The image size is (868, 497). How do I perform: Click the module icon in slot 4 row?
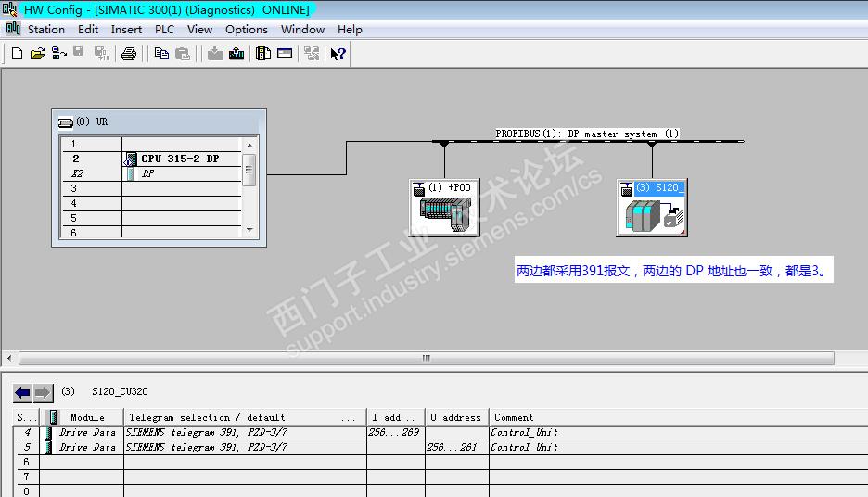coord(49,432)
